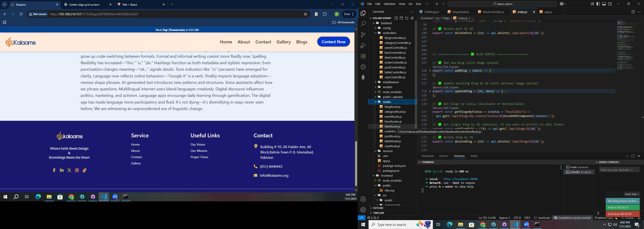Collapse all folders in Explorer
The width and height of the screenshot is (644, 229).
pyautogui.click(x=412, y=18)
